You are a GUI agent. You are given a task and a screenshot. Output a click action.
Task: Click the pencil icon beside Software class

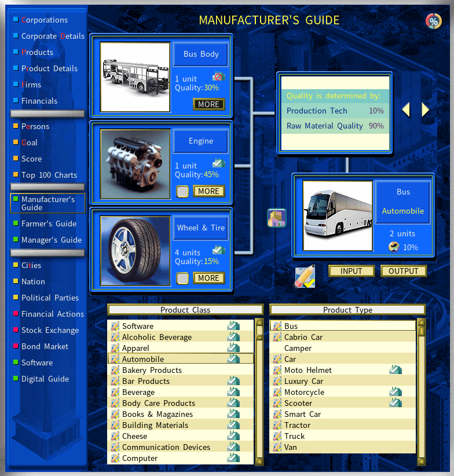(x=115, y=326)
